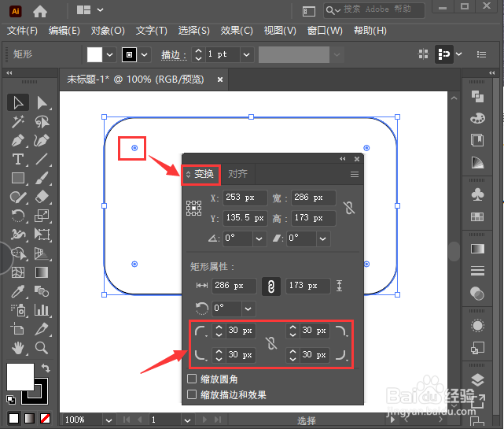Viewport: 504px width, 429px height.
Task: Select the Blend tool
Action: 42,291
